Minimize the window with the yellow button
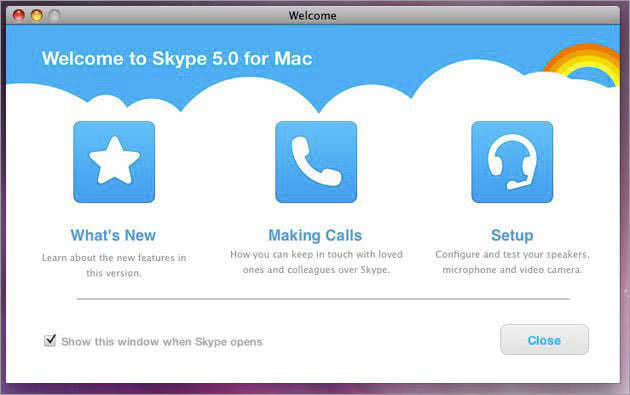The width and height of the screenshot is (630, 395). tap(37, 15)
